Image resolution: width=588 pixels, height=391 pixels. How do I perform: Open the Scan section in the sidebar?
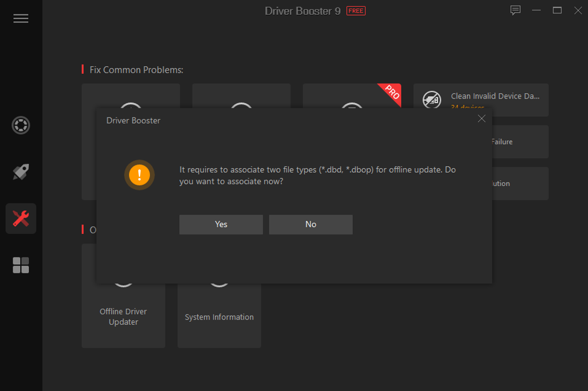(x=21, y=126)
